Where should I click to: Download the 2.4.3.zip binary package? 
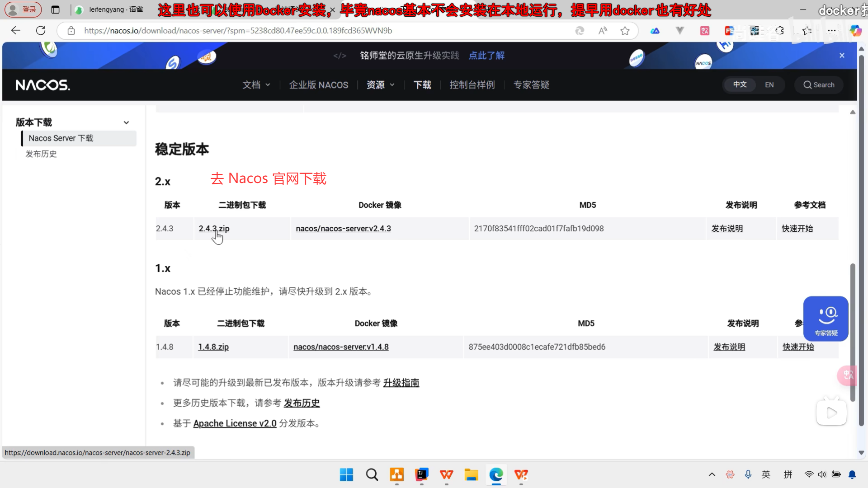(213, 229)
